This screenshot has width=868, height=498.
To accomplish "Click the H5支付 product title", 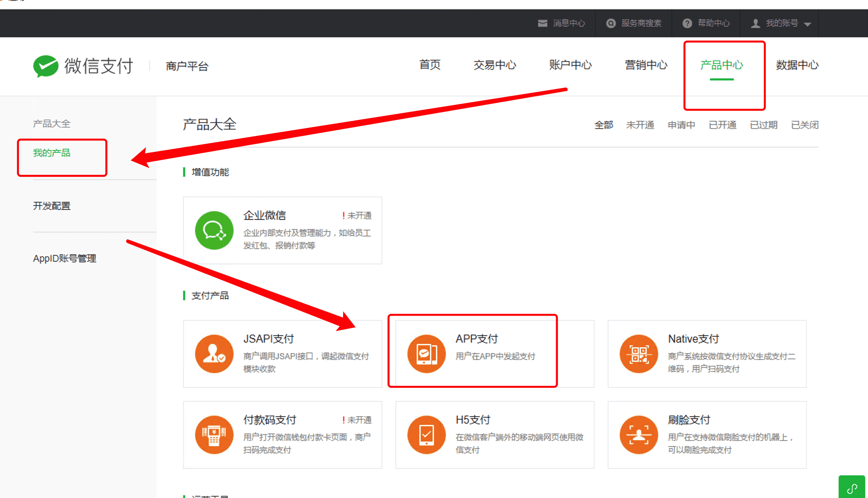I will coord(473,420).
